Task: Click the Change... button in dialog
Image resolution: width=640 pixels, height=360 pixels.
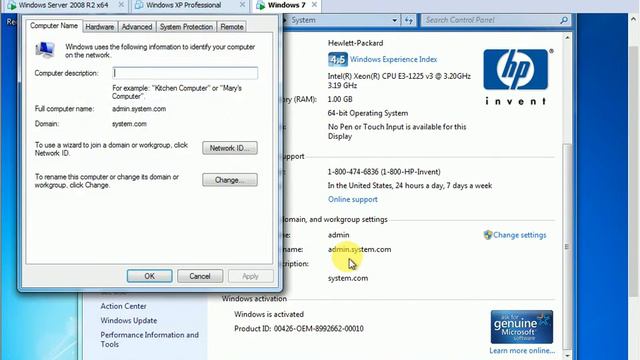Action: point(230,180)
